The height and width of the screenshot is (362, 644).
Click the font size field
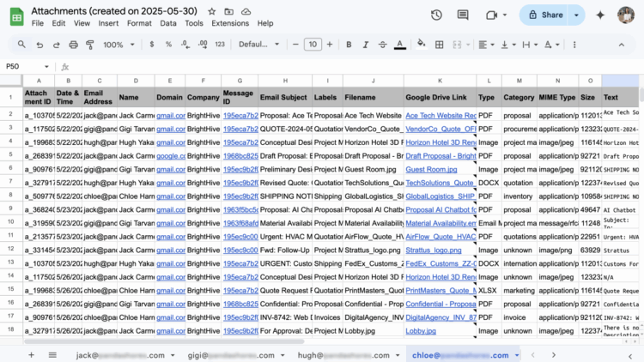313,45
